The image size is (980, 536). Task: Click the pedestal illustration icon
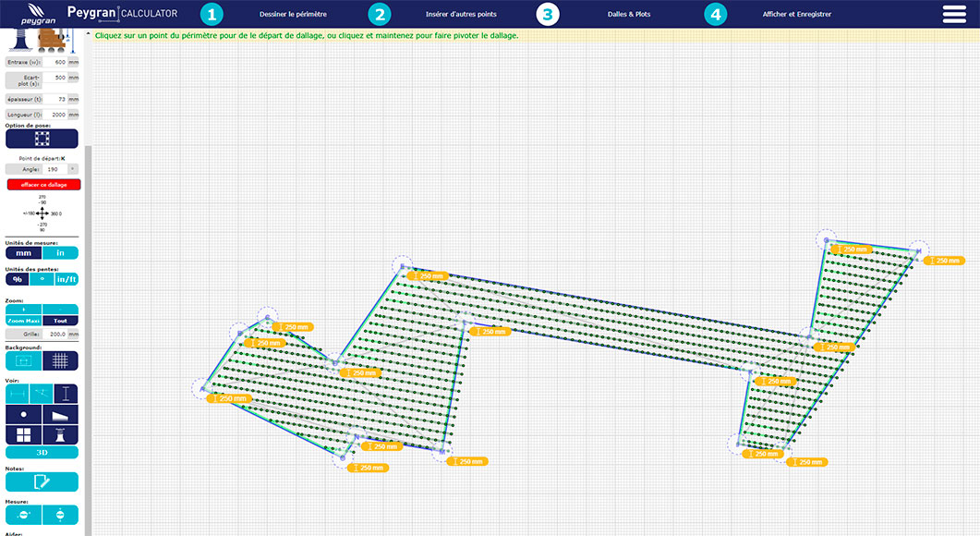coord(20,40)
